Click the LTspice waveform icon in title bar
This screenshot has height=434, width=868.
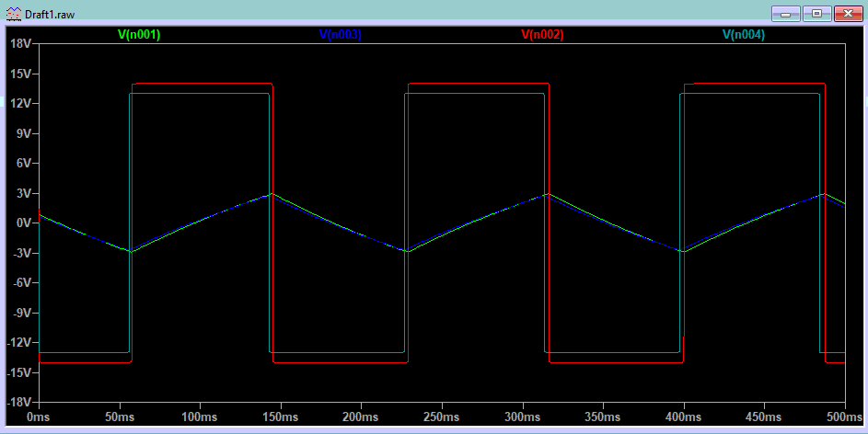(x=13, y=14)
